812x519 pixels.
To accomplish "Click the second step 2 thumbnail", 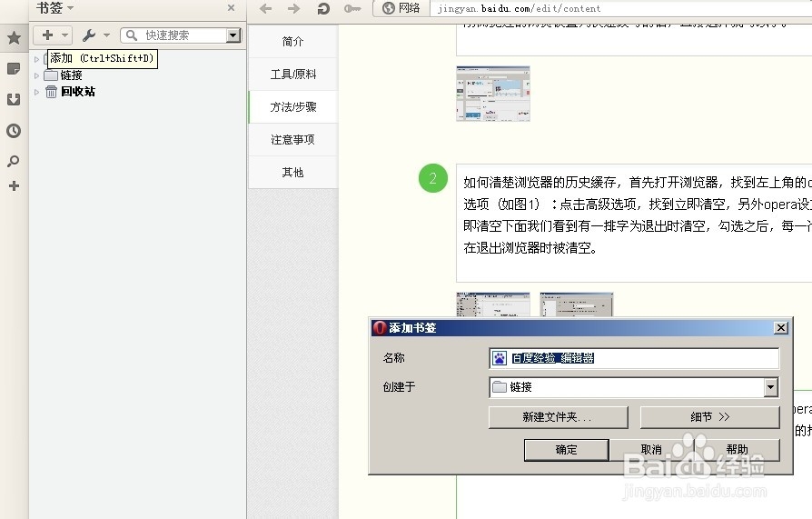I will coord(577,304).
